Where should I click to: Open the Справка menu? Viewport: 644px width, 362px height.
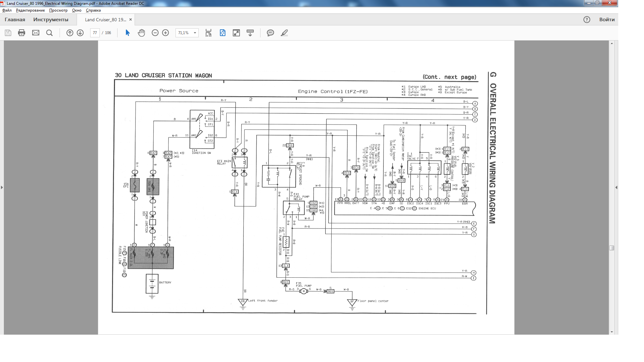click(93, 10)
